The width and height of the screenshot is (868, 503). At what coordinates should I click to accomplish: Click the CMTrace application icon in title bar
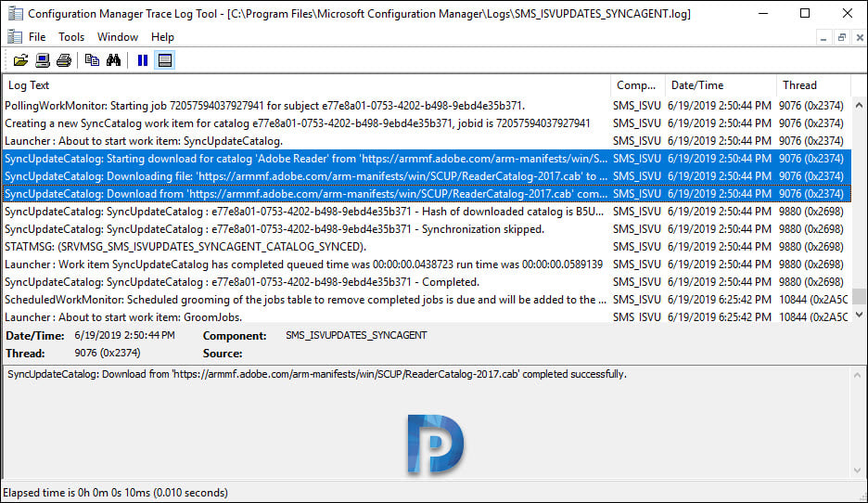coord(16,13)
